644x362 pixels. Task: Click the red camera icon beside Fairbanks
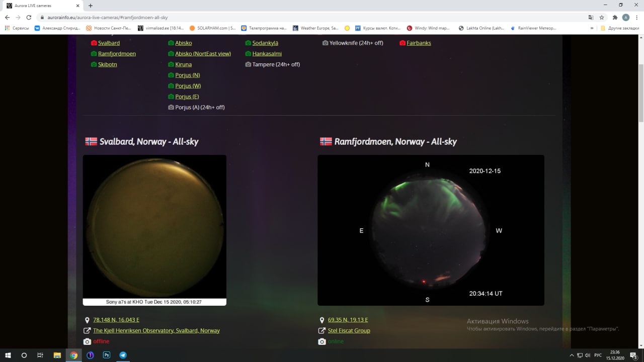pyautogui.click(x=403, y=43)
